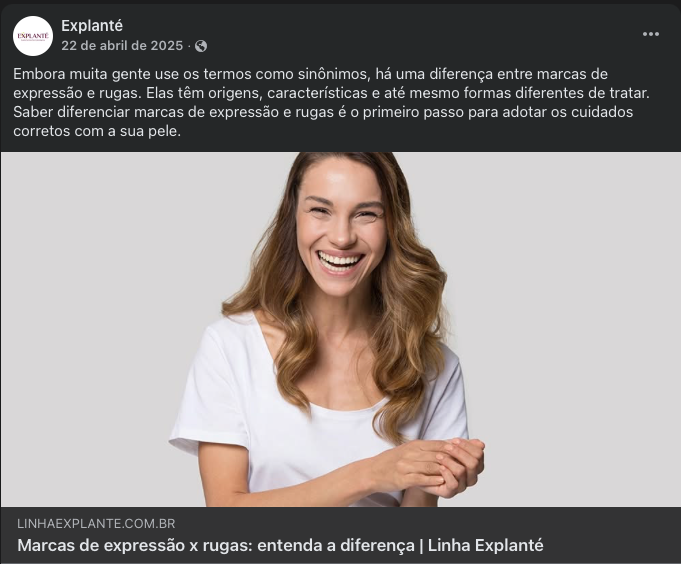Viewport: 681px width, 564px height.
Task: Click the public globe audience icon
Action: tap(201, 46)
